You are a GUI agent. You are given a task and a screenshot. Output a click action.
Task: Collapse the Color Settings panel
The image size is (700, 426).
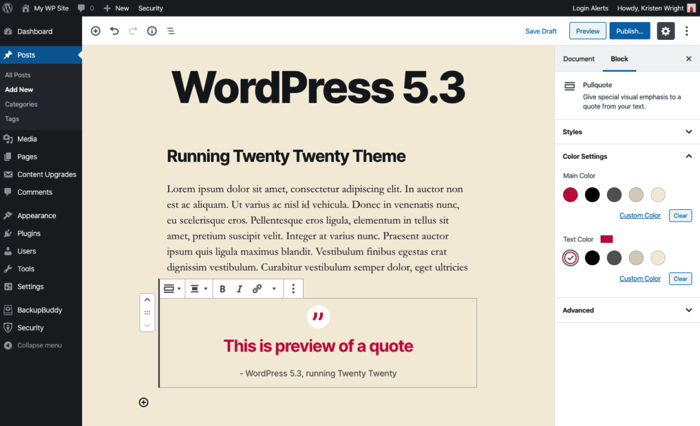627,156
